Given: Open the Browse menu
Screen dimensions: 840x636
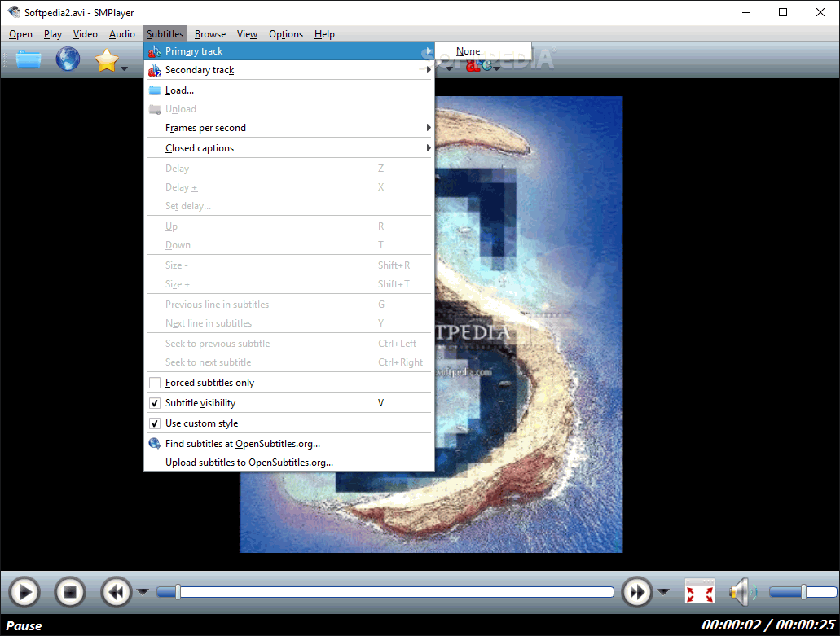Looking at the screenshot, I should (x=210, y=34).
